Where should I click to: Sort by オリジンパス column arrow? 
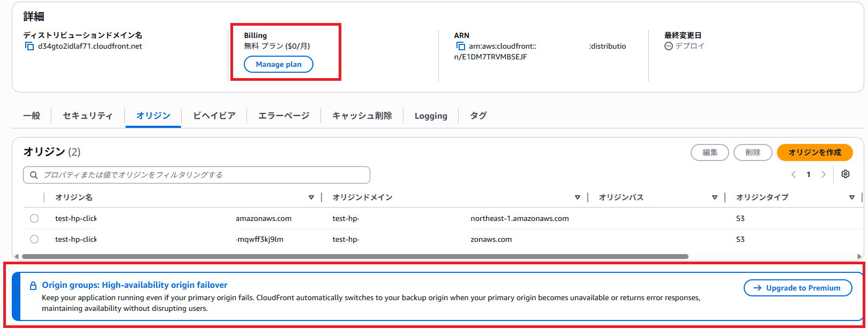[715, 197]
